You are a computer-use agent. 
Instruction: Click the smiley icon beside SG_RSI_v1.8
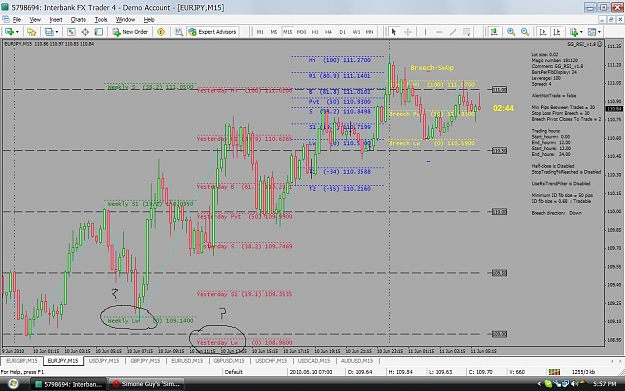point(600,44)
